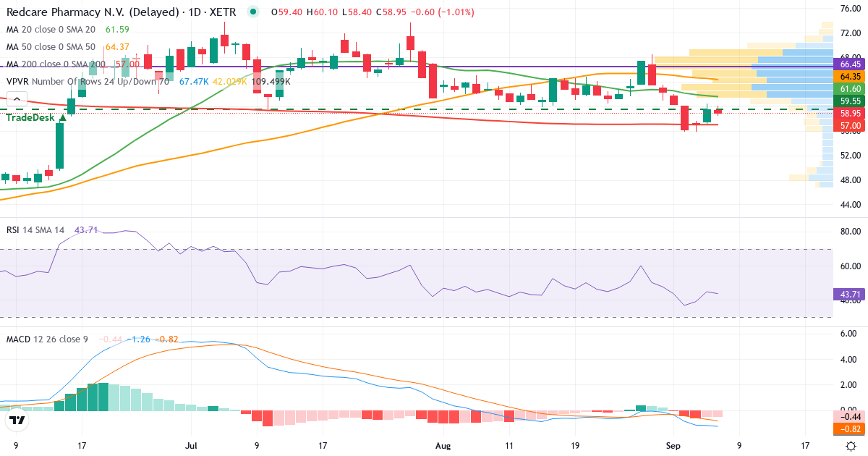This screenshot has width=868, height=456.
Task: Click the MA 50 value 64.37 in legend
Action: (x=117, y=46)
